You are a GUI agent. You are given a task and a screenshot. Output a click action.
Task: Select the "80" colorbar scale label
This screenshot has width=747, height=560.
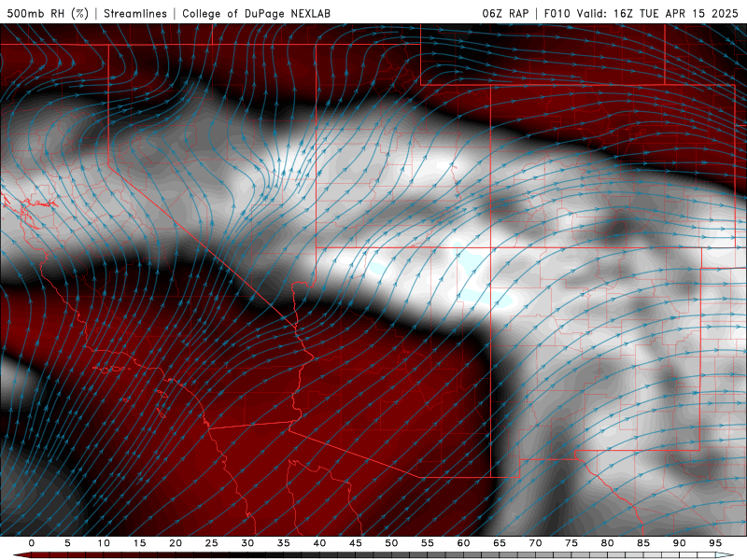pos(607,543)
